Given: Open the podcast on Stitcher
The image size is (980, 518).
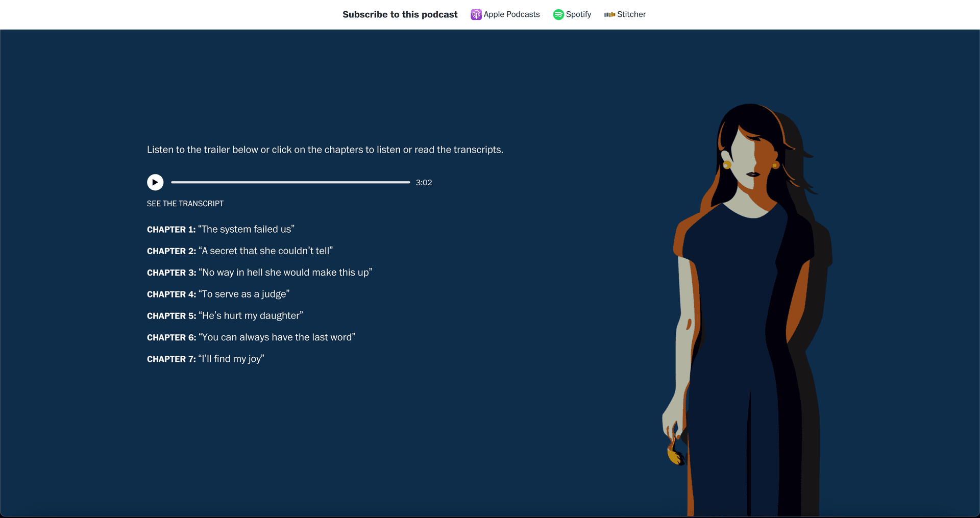Looking at the screenshot, I should click(631, 14).
